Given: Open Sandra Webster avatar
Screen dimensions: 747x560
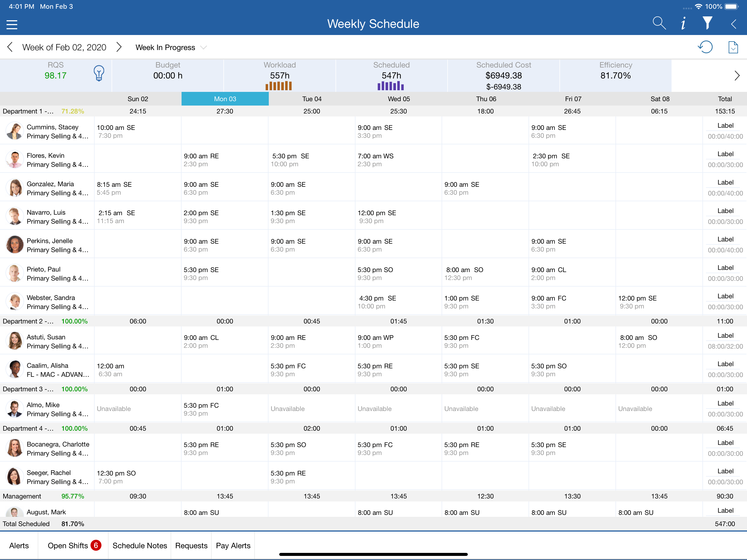Looking at the screenshot, I should tap(14, 301).
